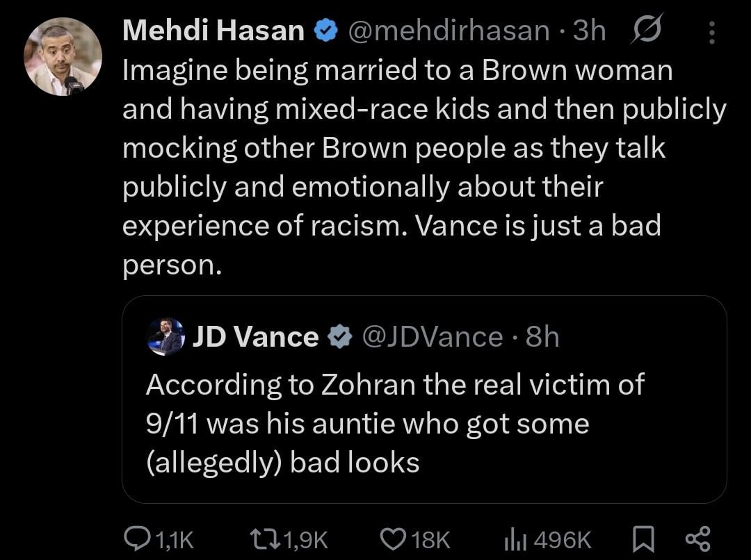The height and width of the screenshot is (560, 751).
Task: Open the view analytics bar chart icon
Action: coord(514,538)
